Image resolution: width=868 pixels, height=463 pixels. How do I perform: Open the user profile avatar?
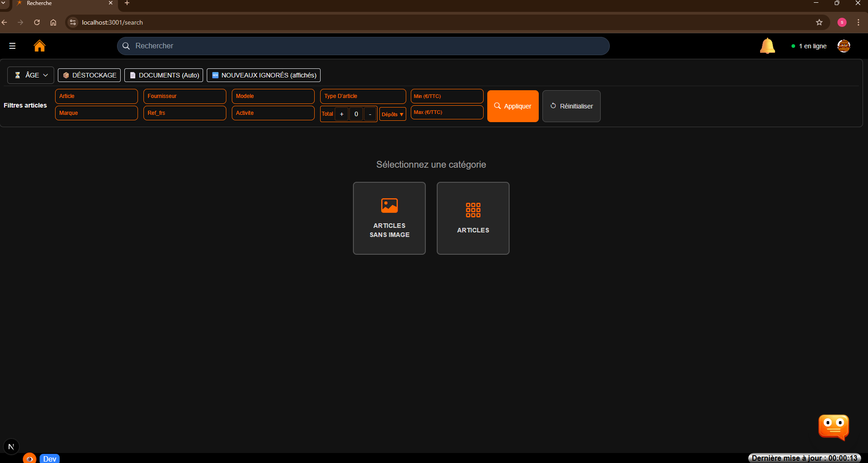coord(843,46)
